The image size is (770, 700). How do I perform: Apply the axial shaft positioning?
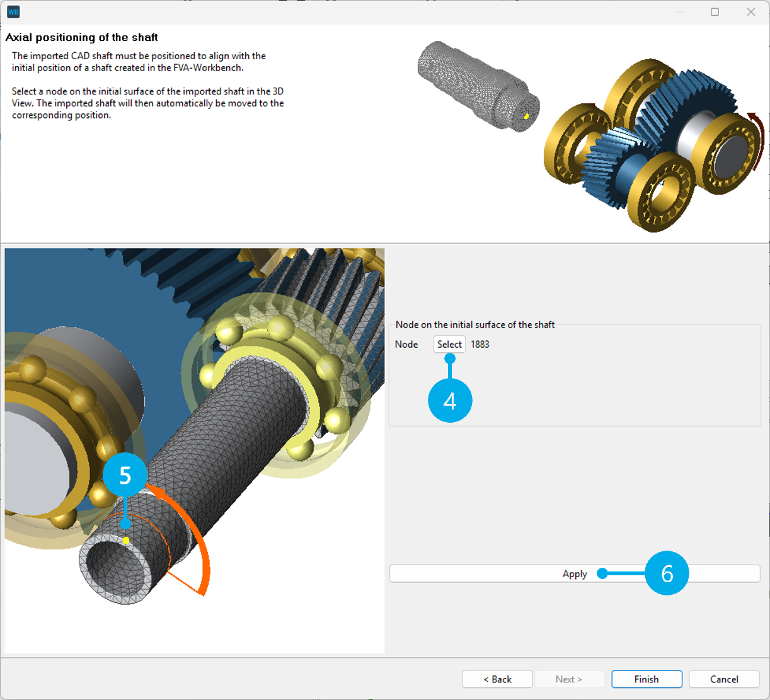(574, 573)
